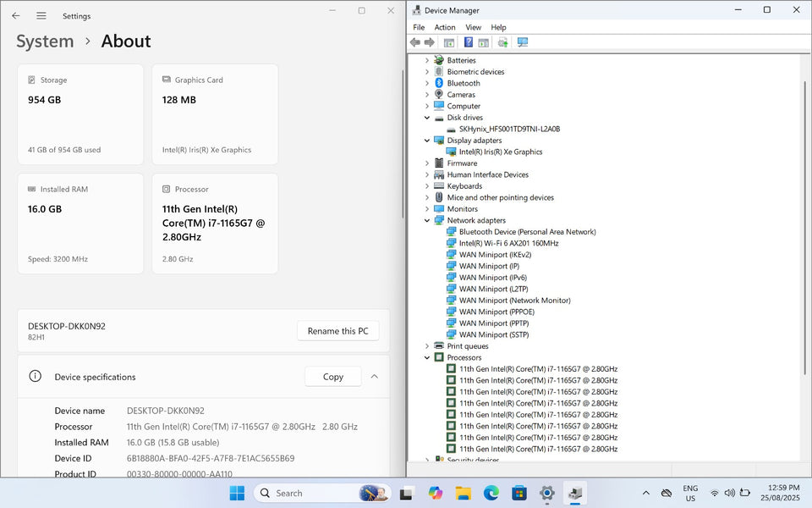Open the Windows Start menu
Screen dimensions: 812x508
point(237,493)
